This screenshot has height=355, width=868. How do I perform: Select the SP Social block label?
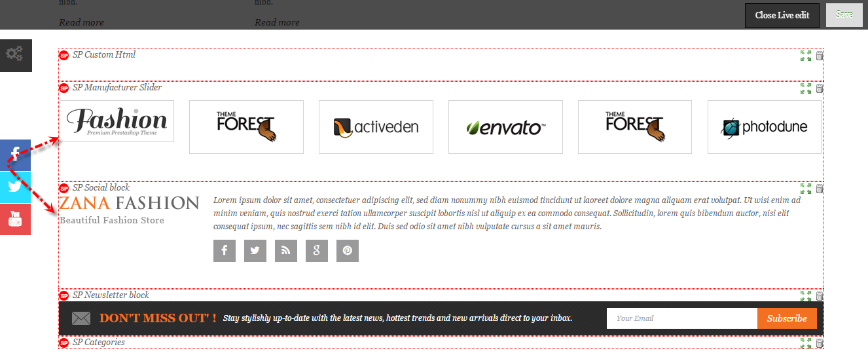pyautogui.click(x=101, y=188)
